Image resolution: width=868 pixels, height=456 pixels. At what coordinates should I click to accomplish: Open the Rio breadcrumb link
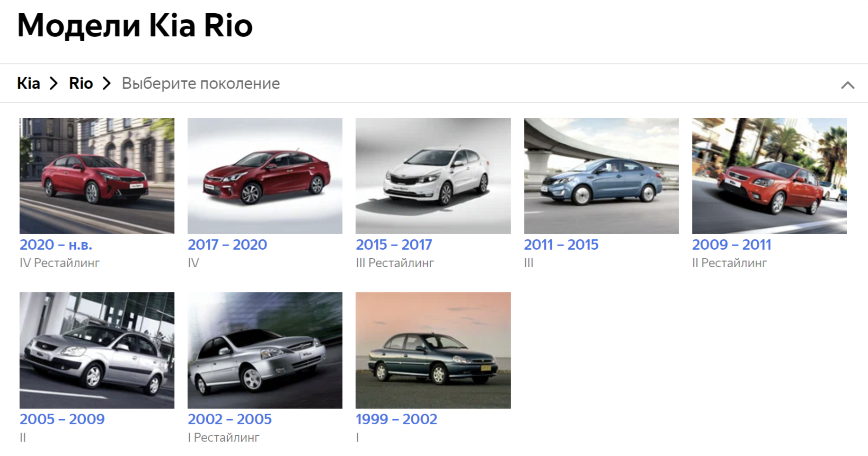81,83
